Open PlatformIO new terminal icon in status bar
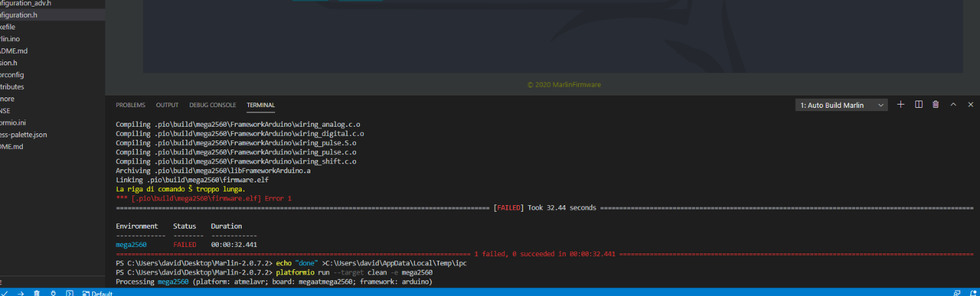 (69, 293)
